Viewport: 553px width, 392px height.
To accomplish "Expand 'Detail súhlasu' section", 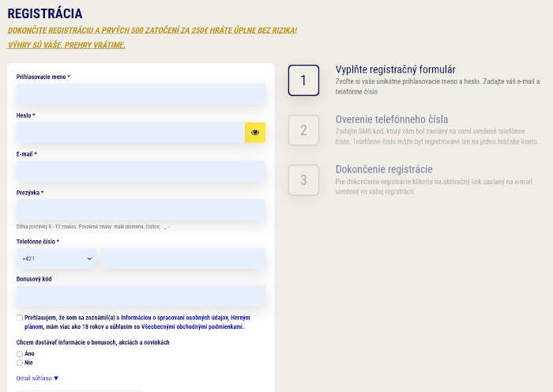I will (37, 379).
